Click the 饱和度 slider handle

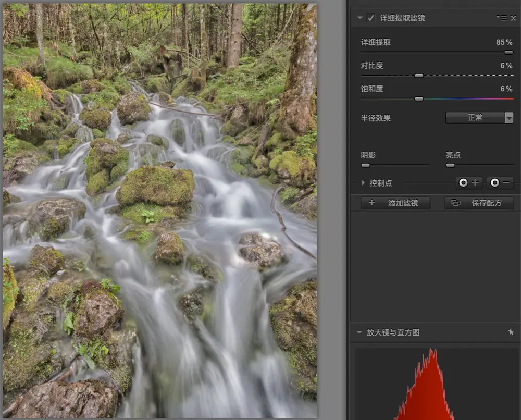419,98
